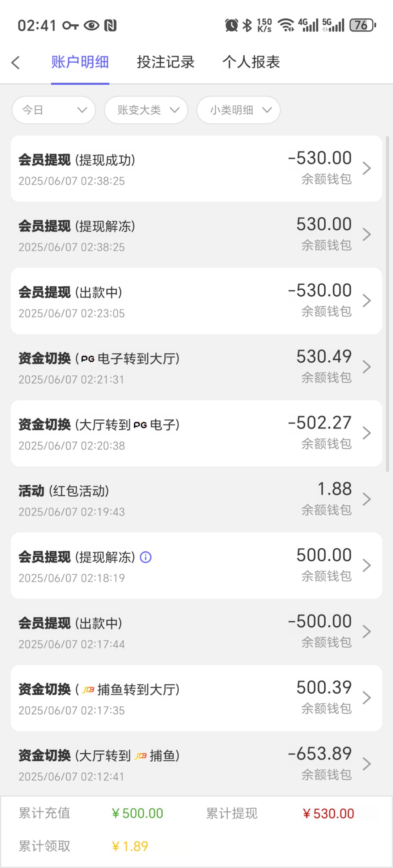Open the 今日 date filter dropdown
The image size is (393, 868).
[54, 110]
